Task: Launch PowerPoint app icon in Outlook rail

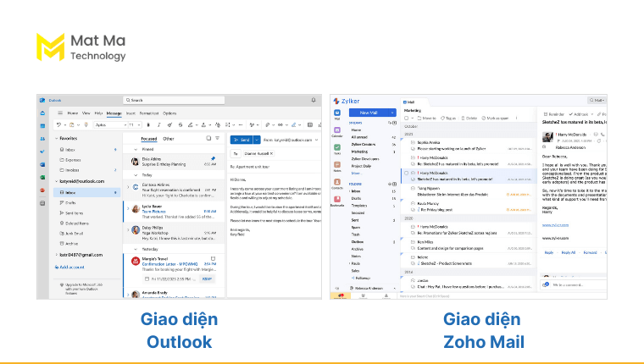Action: coord(42,190)
